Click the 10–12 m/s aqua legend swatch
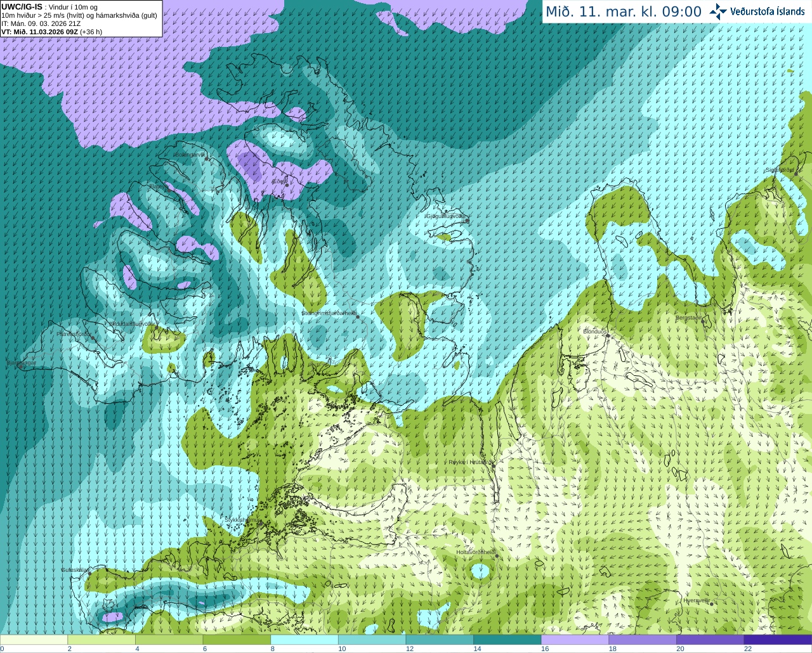812x653 pixels. click(372, 640)
